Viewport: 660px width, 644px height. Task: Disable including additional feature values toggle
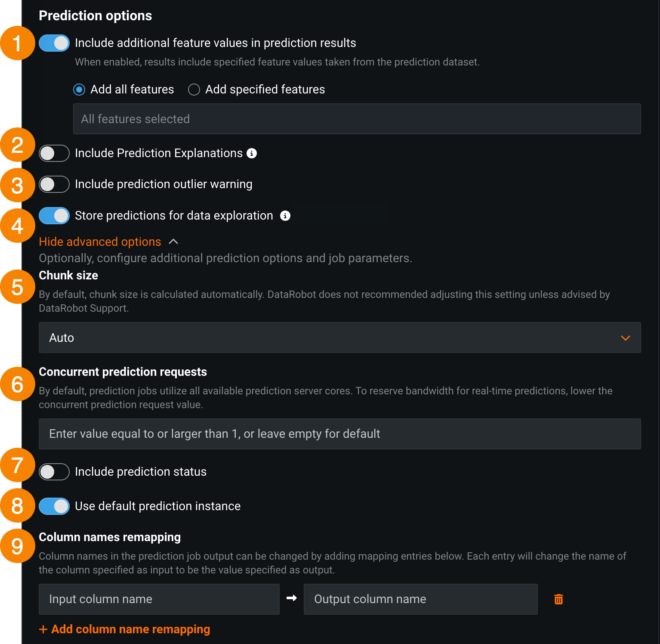[54, 43]
